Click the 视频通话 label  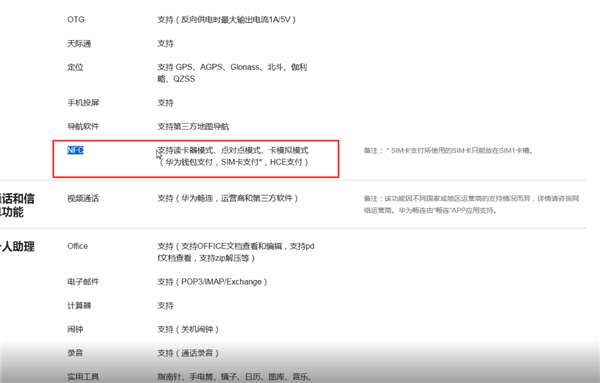click(83, 198)
